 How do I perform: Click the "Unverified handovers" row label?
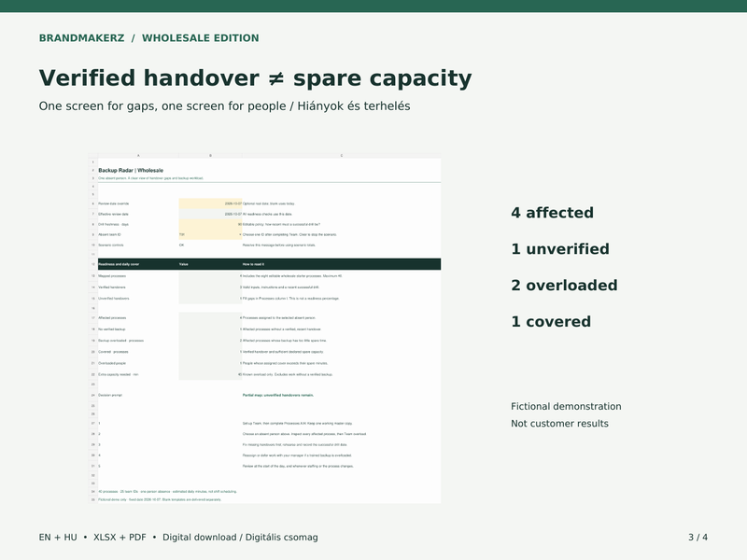pyautogui.click(x=113, y=299)
